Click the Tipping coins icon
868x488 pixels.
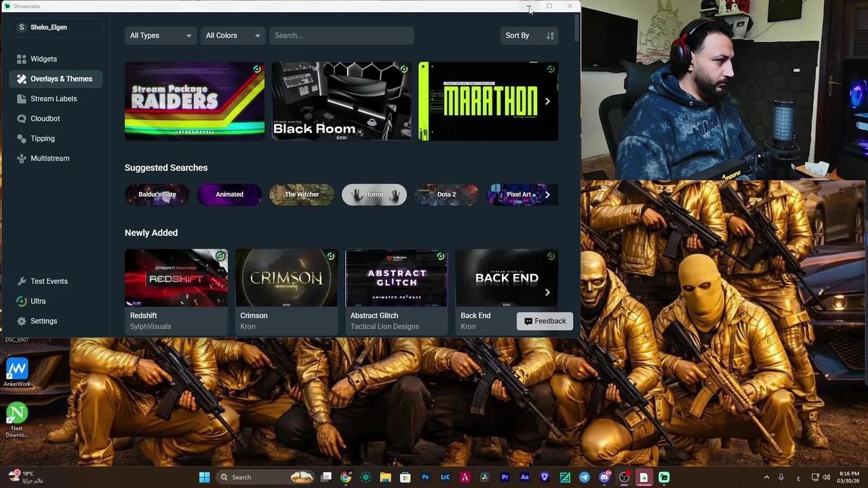[22, 138]
